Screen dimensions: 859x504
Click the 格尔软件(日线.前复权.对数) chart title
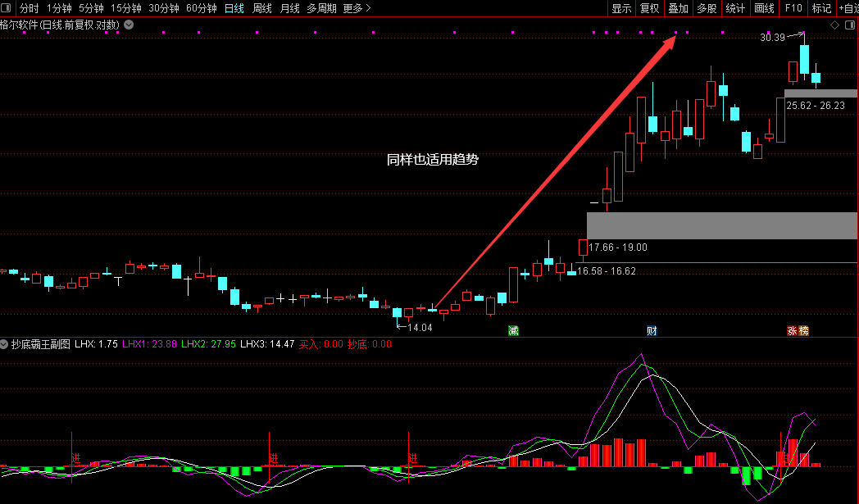(60, 25)
